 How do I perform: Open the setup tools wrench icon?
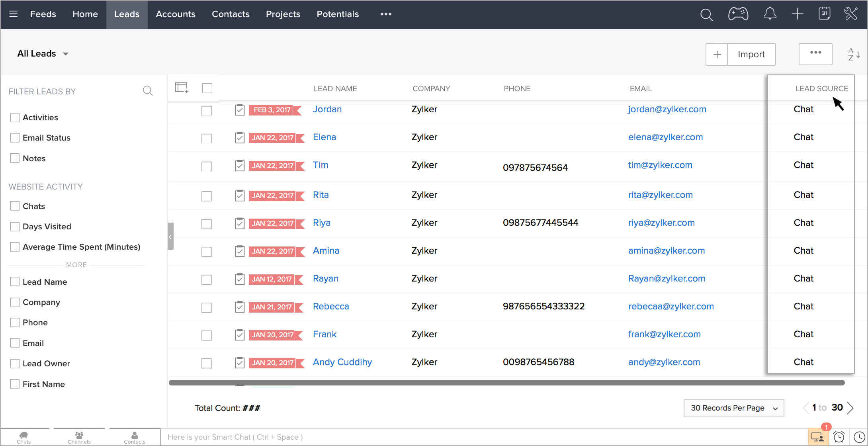pyautogui.click(x=851, y=14)
